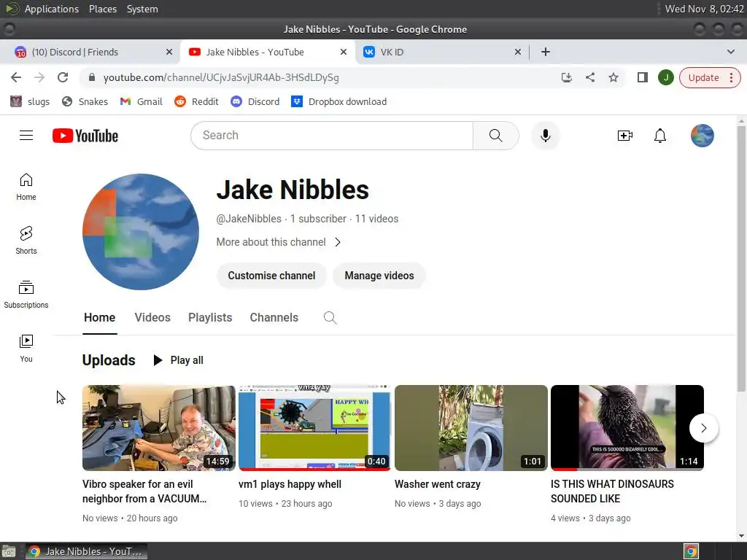Bookmark this page with the star
Image resolution: width=747 pixels, height=560 pixels.
(613, 77)
